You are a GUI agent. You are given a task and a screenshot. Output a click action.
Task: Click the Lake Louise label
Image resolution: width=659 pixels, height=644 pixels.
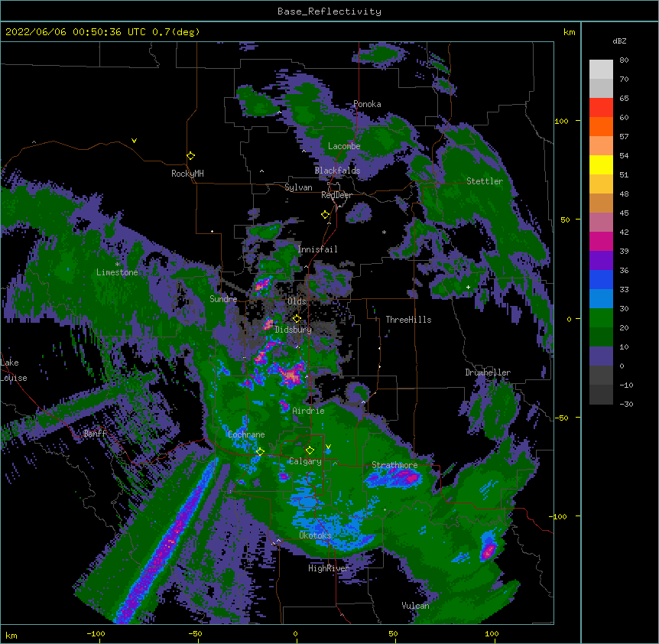14,370
